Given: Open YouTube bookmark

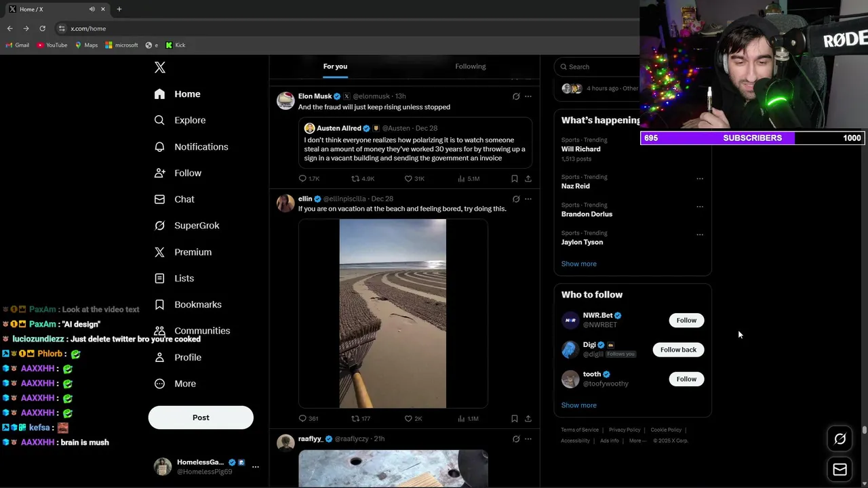Looking at the screenshot, I should (52, 45).
